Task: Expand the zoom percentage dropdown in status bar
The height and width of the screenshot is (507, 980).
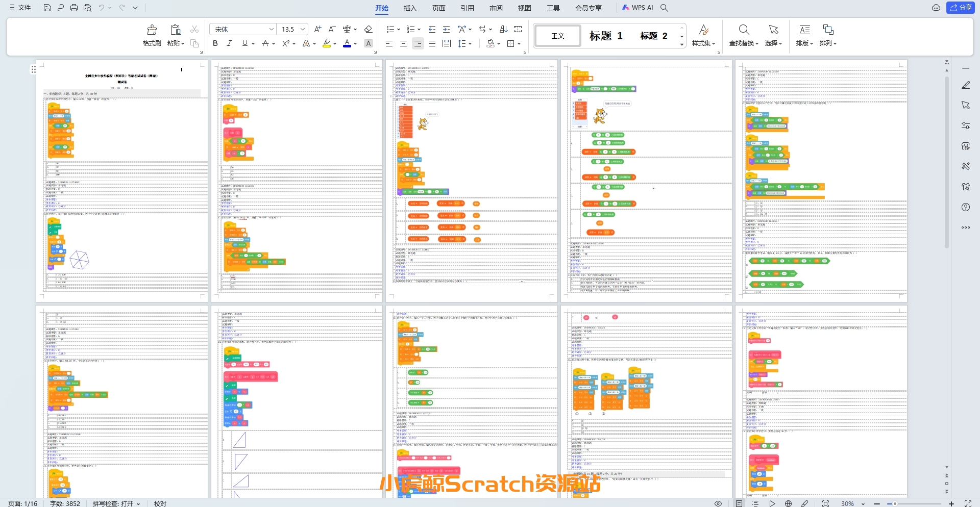Action: pos(863,504)
